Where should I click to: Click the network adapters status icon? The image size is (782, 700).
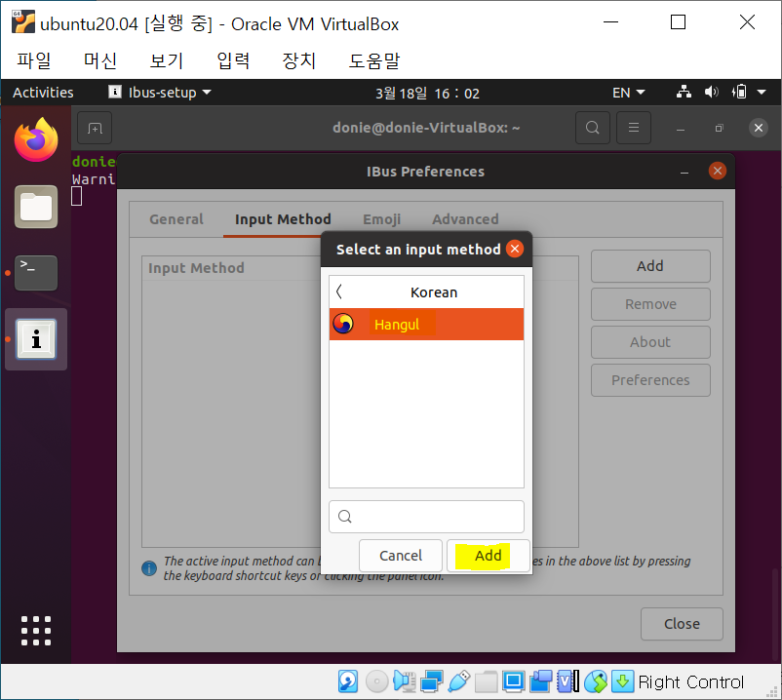click(x=432, y=681)
